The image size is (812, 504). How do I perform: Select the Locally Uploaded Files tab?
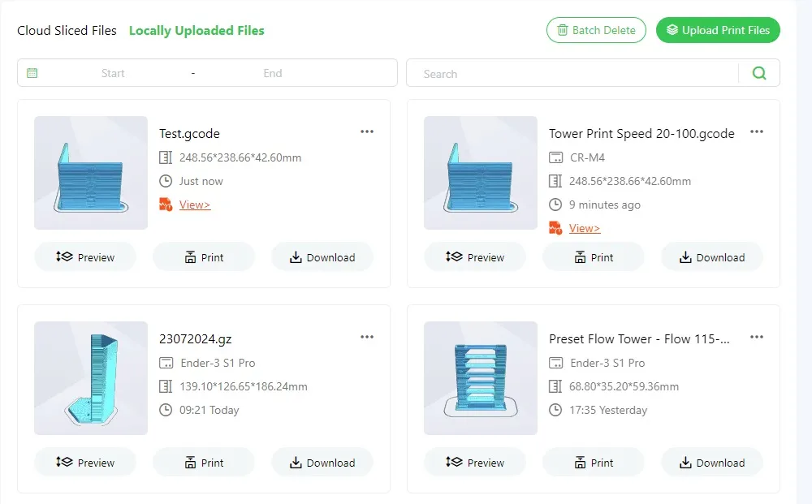point(197,30)
